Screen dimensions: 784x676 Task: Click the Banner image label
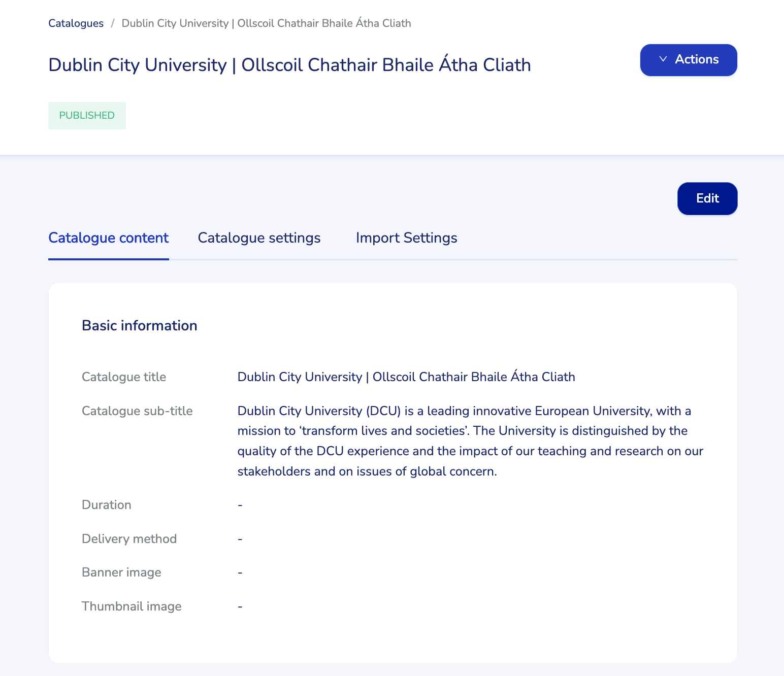click(x=121, y=572)
